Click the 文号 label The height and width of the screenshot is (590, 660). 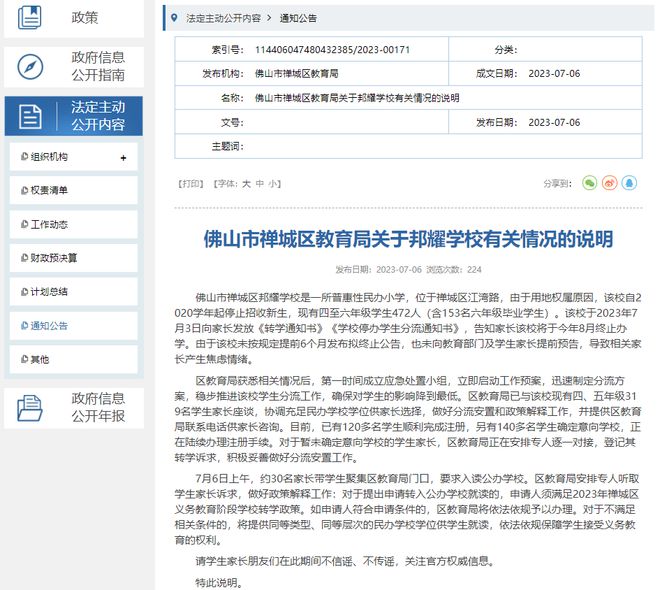232,122
